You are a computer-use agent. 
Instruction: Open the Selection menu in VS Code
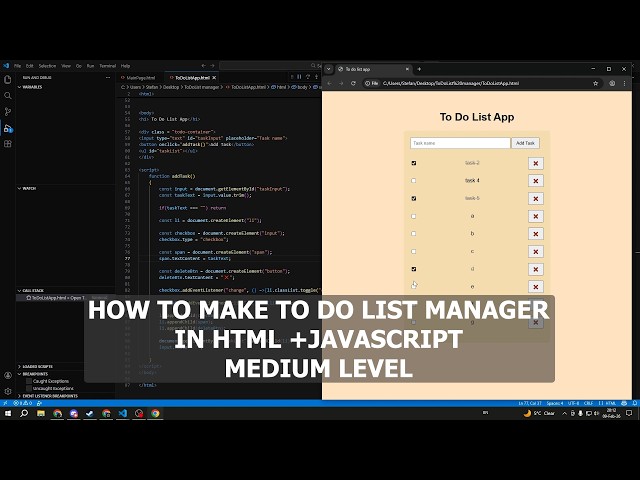point(47,66)
